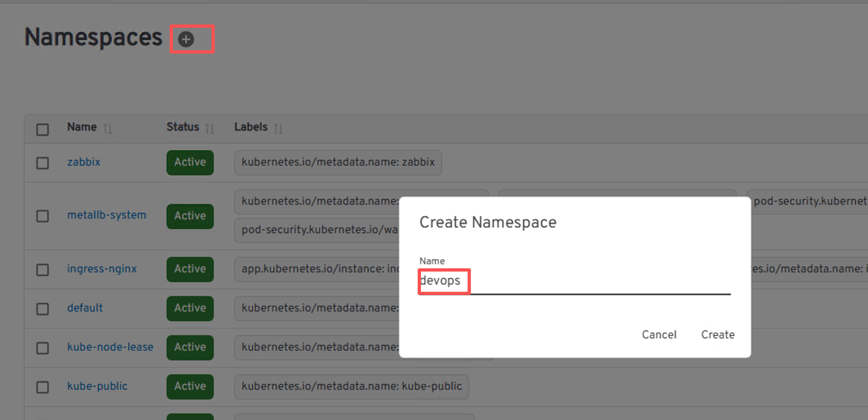Open the metallb-system namespace
The height and width of the screenshot is (420, 868).
pos(106,215)
